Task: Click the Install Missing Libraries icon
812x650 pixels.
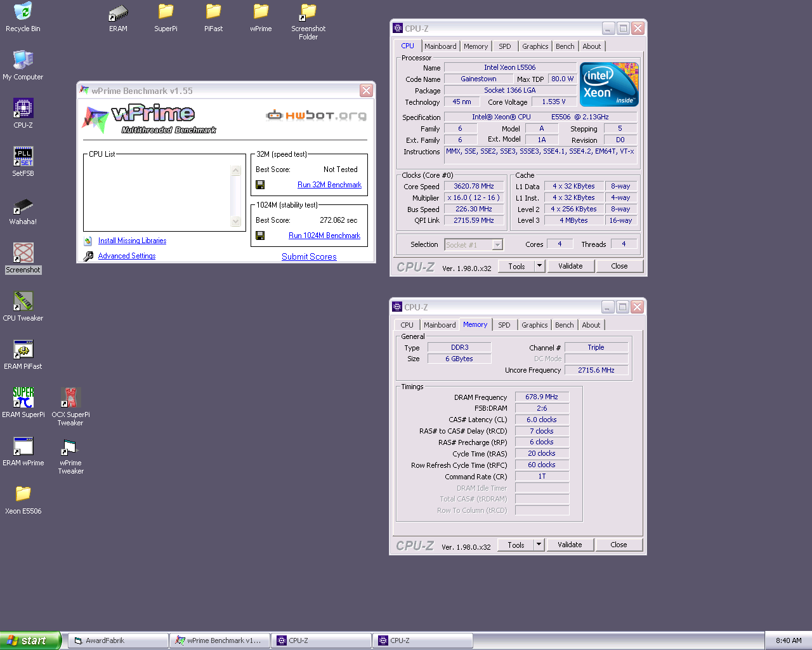Action: 88,241
